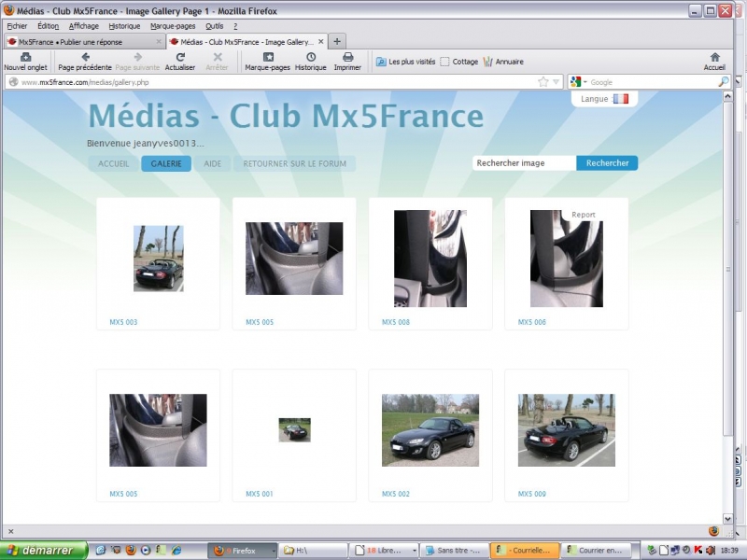Viewport: 747px width, 560px height.
Task: Click the Kaspersky K tray icon
Action: point(698,551)
